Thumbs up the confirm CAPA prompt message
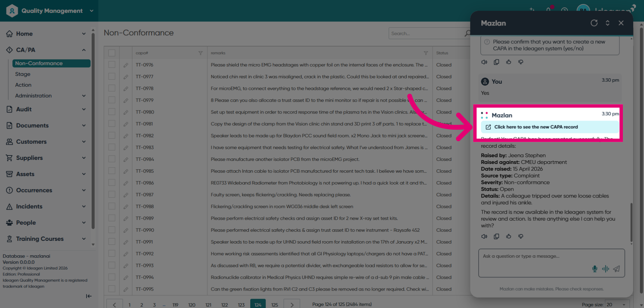The width and height of the screenshot is (644, 308). [508, 62]
